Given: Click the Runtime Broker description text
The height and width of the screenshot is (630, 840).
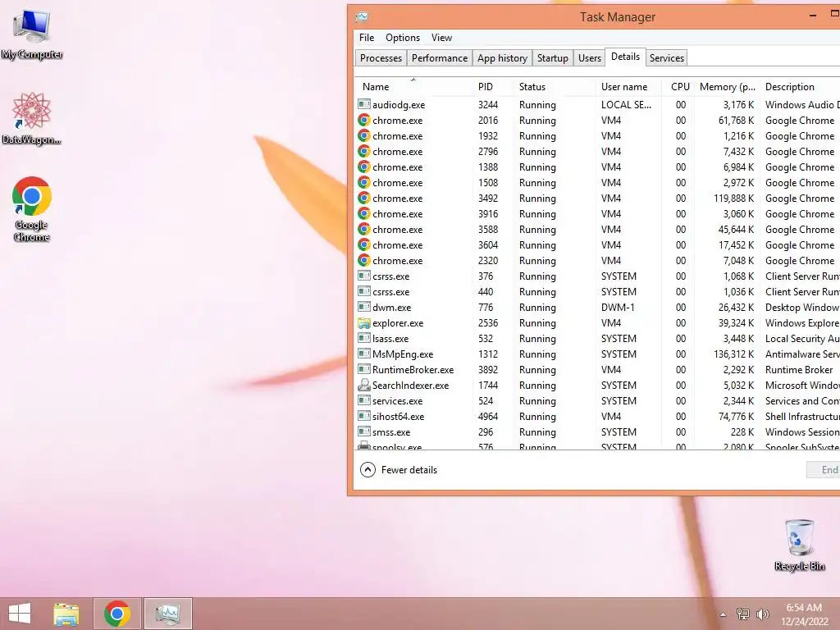Looking at the screenshot, I should [x=799, y=370].
